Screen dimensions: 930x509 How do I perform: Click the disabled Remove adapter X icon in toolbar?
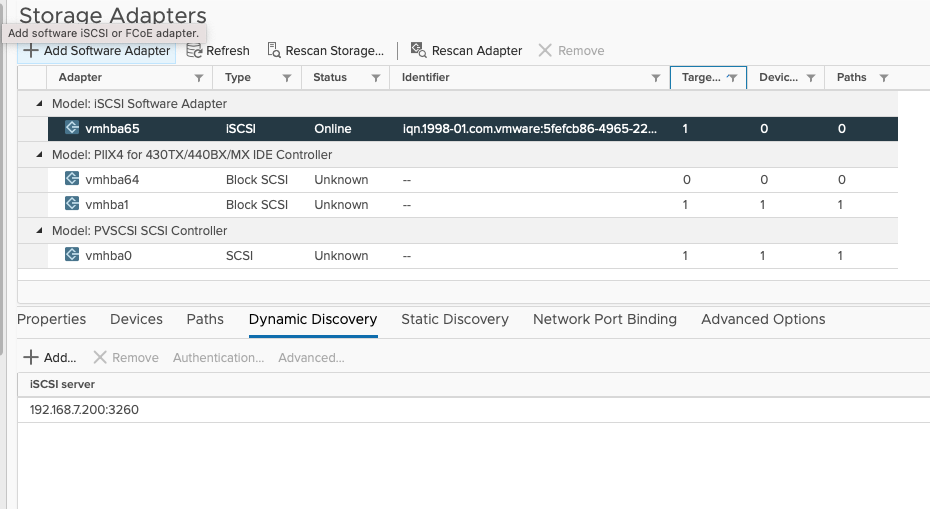click(545, 50)
